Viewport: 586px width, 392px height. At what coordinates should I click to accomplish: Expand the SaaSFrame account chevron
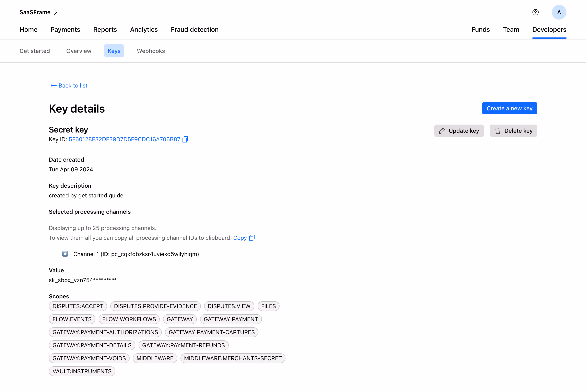pos(56,12)
